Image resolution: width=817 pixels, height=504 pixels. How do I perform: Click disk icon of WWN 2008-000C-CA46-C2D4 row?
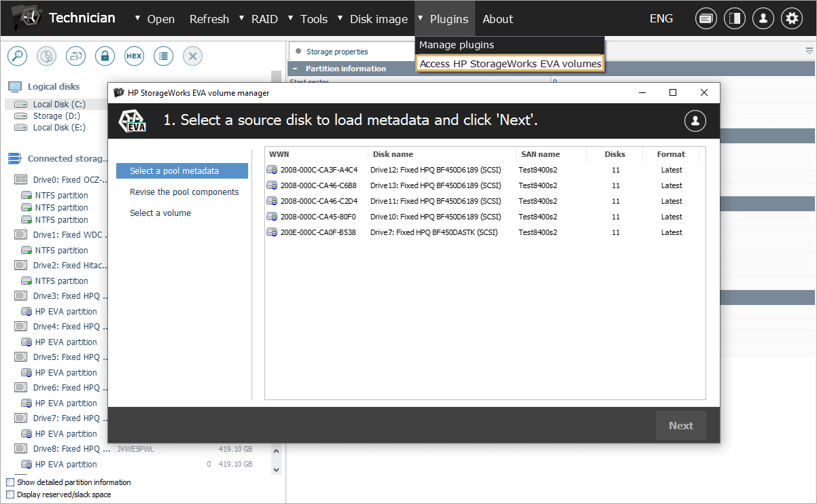pyautogui.click(x=272, y=201)
